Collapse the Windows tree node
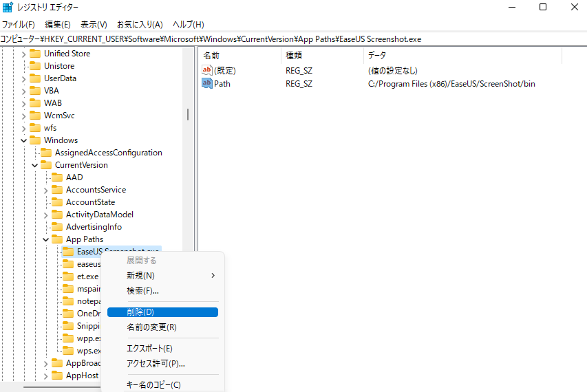The width and height of the screenshot is (587, 392). (x=24, y=140)
